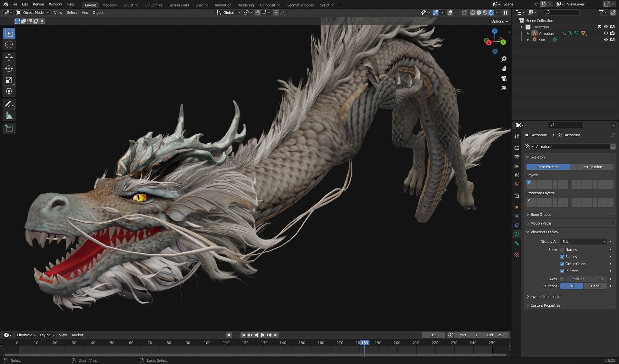
Task: Expand Armature in the outliner tree
Action: pyautogui.click(x=528, y=33)
